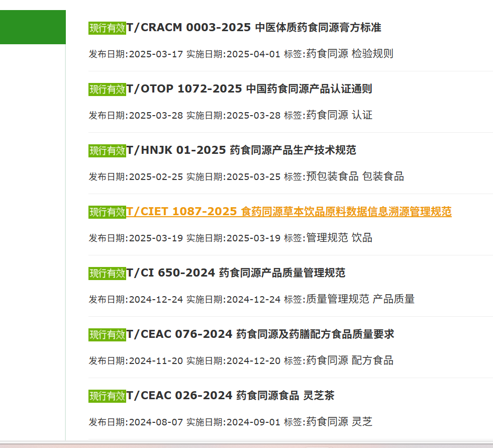Click the 认证 tag under T/OTOP entry
Viewport: 493px width, 448px height.
[x=362, y=115]
